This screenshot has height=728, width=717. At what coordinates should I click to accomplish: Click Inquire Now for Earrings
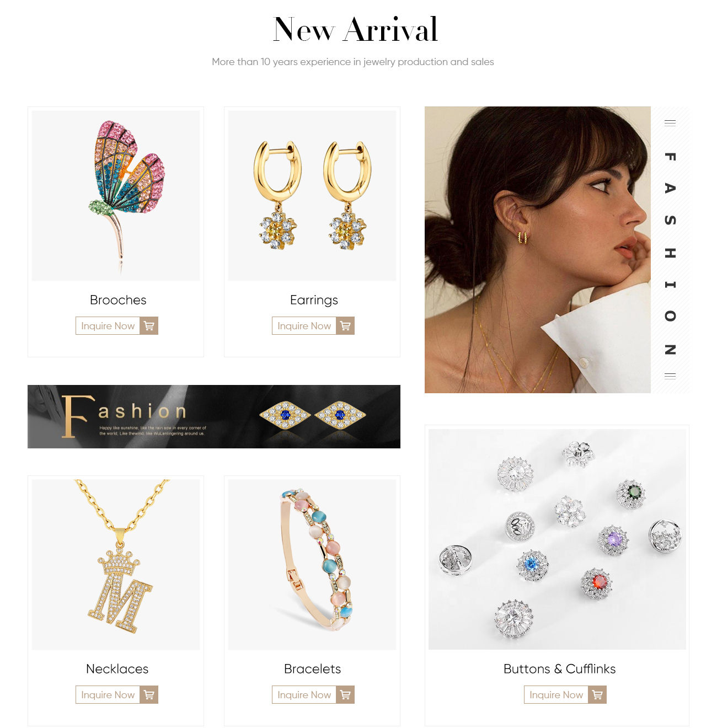coord(304,326)
